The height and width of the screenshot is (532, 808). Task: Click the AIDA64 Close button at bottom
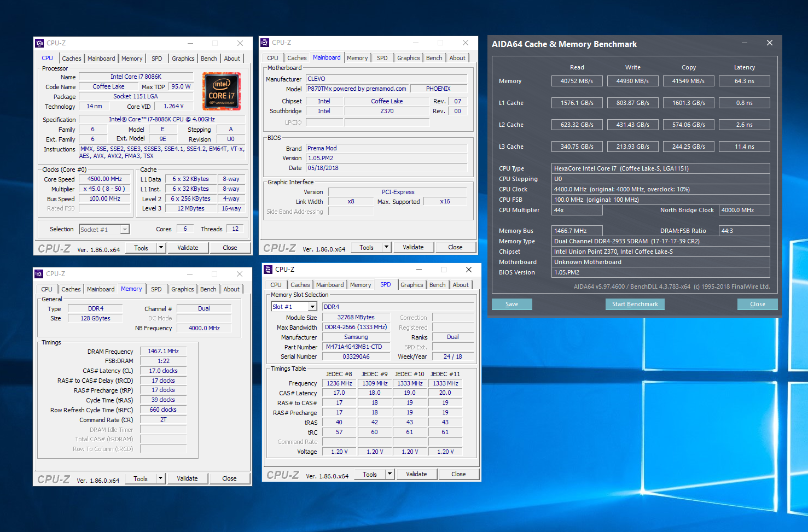click(757, 304)
